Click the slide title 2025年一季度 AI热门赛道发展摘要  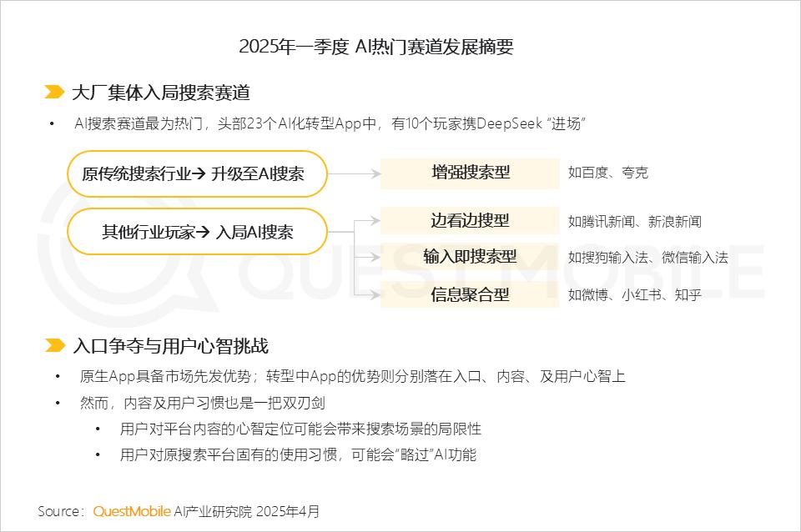(376, 47)
